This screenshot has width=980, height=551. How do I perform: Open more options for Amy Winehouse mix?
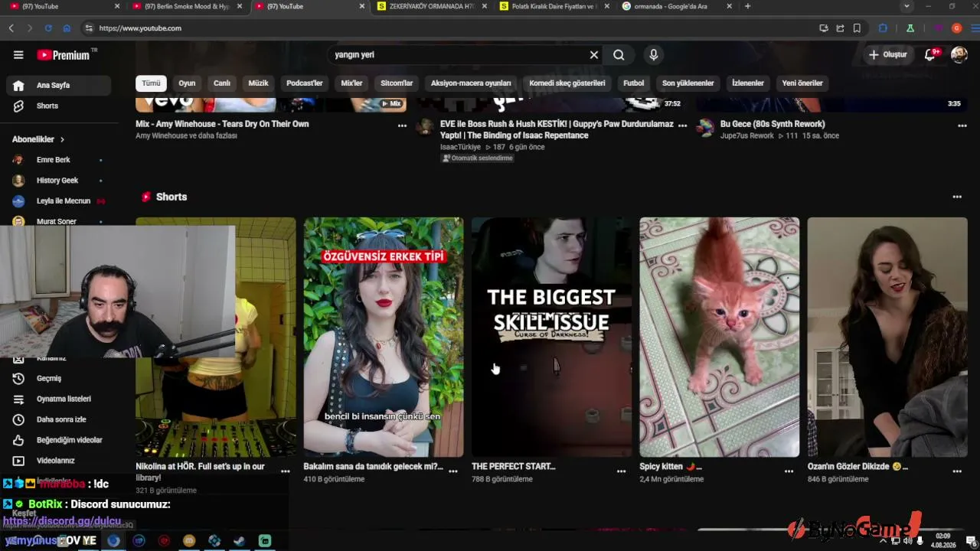click(402, 126)
